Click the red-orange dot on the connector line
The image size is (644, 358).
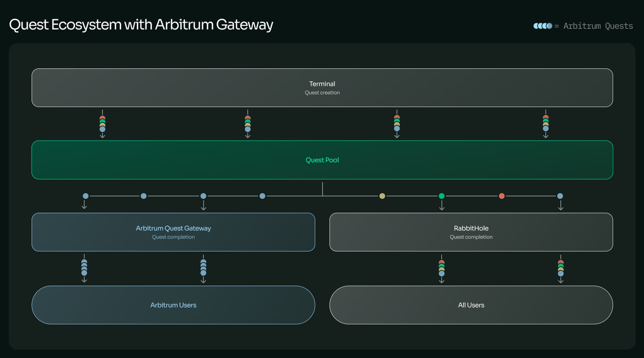(x=501, y=196)
